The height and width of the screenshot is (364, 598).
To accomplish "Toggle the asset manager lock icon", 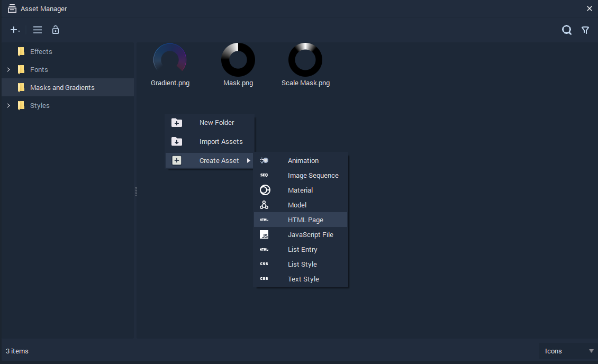I will tap(55, 30).
